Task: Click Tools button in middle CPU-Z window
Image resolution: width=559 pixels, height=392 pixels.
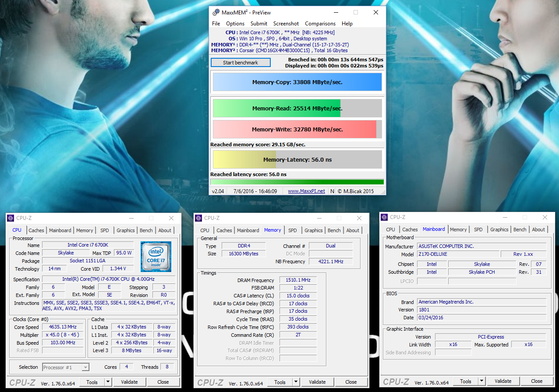Action: coord(280,382)
